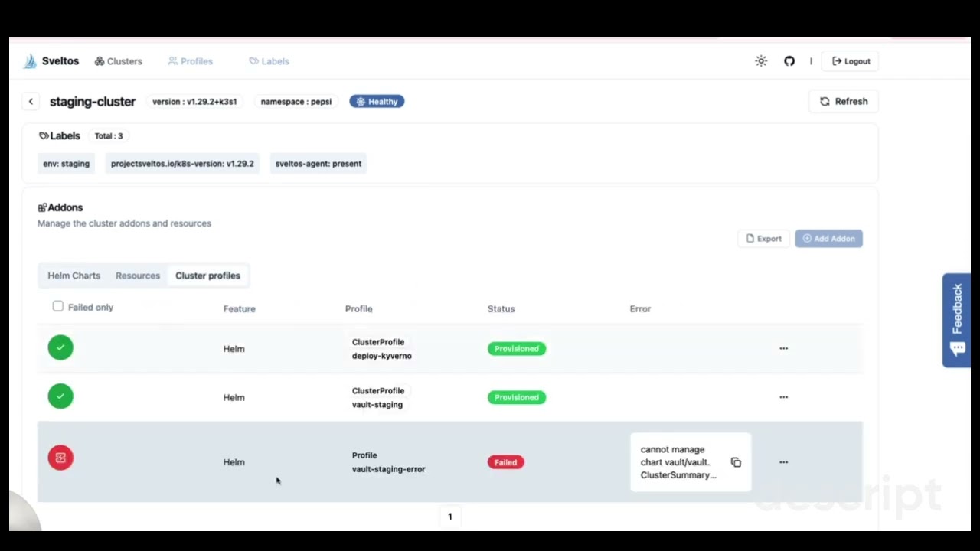The image size is (980, 551).
Task: Click the Status column header
Action: [x=501, y=308]
